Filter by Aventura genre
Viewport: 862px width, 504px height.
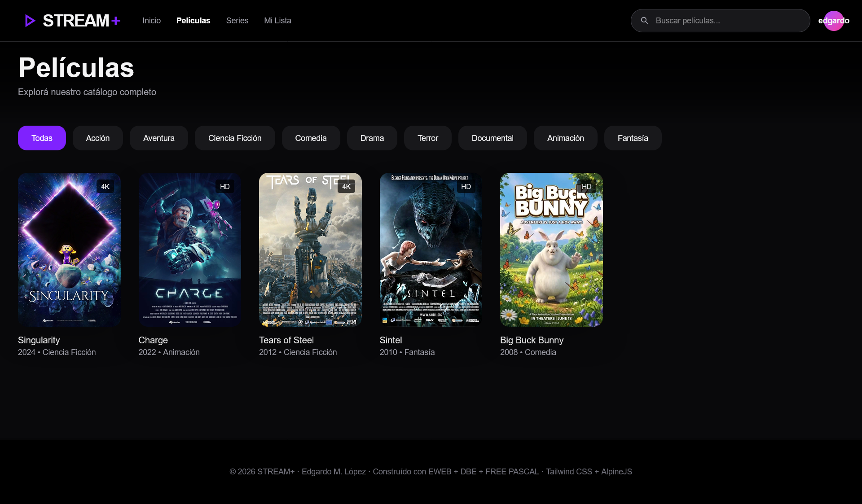click(x=159, y=138)
